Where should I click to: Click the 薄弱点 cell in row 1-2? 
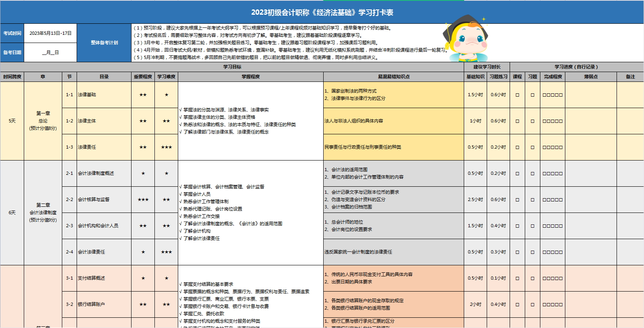click(x=591, y=121)
